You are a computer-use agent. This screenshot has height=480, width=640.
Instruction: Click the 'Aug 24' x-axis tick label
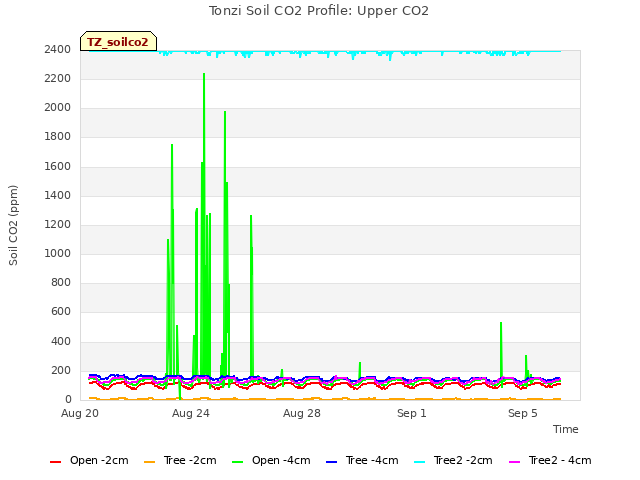[191, 413]
